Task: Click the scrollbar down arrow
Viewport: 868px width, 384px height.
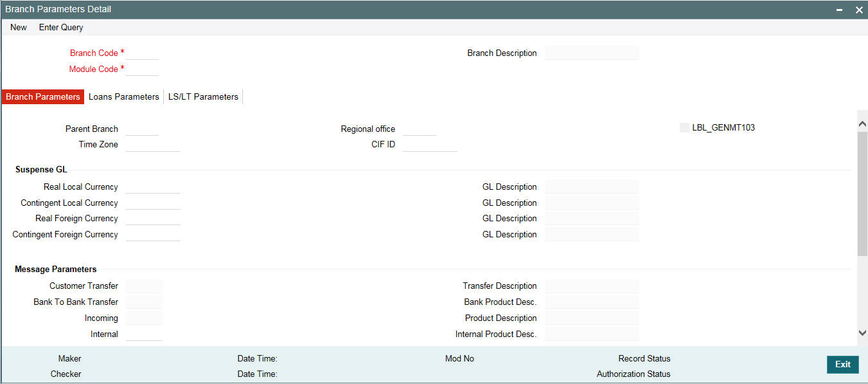Action: [x=862, y=332]
